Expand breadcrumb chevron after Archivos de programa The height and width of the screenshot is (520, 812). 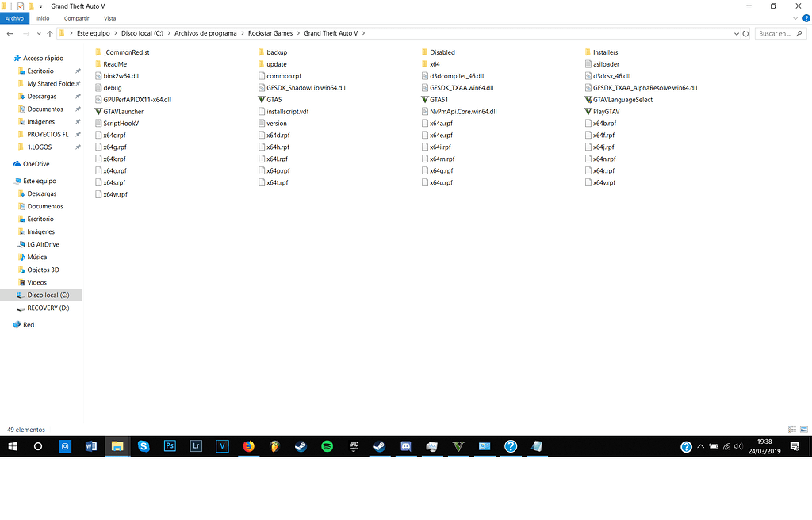(243, 33)
